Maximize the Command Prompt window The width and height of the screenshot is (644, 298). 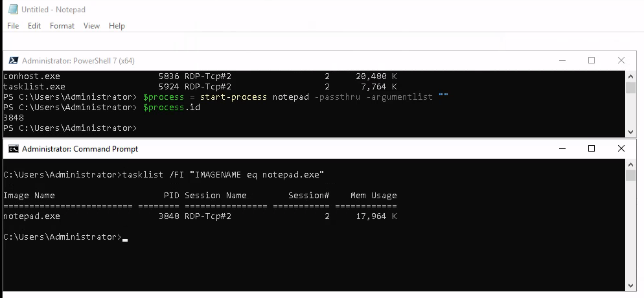point(592,148)
